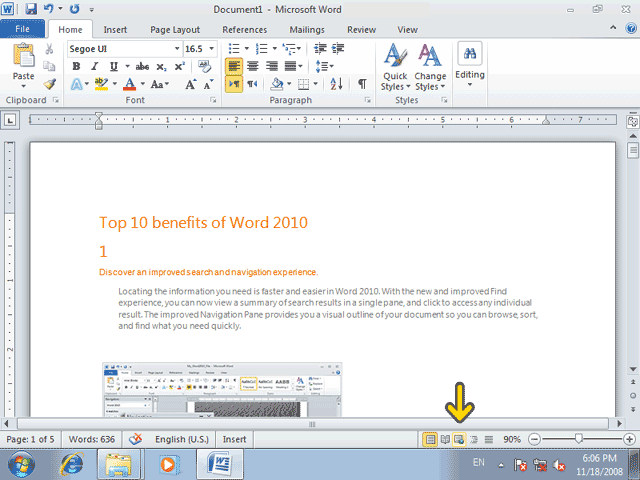Click English (U.S.) language indicator
The width and height of the screenshot is (640, 480).
(182, 440)
